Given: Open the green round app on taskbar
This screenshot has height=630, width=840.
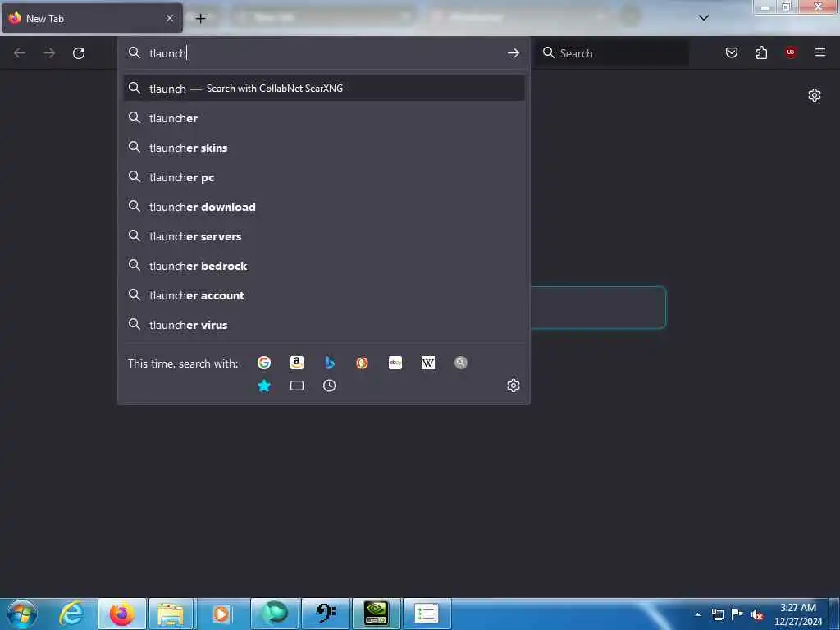Looking at the screenshot, I should tap(274, 614).
